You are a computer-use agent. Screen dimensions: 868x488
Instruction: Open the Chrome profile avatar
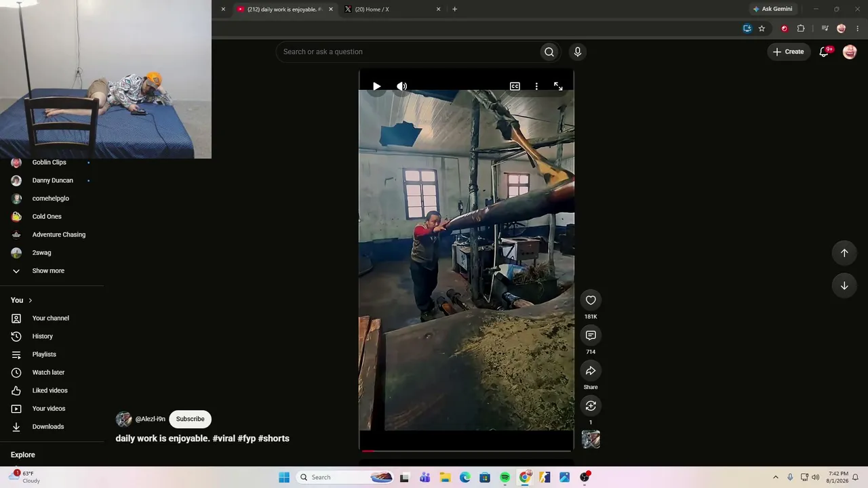[x=841, y=28]
